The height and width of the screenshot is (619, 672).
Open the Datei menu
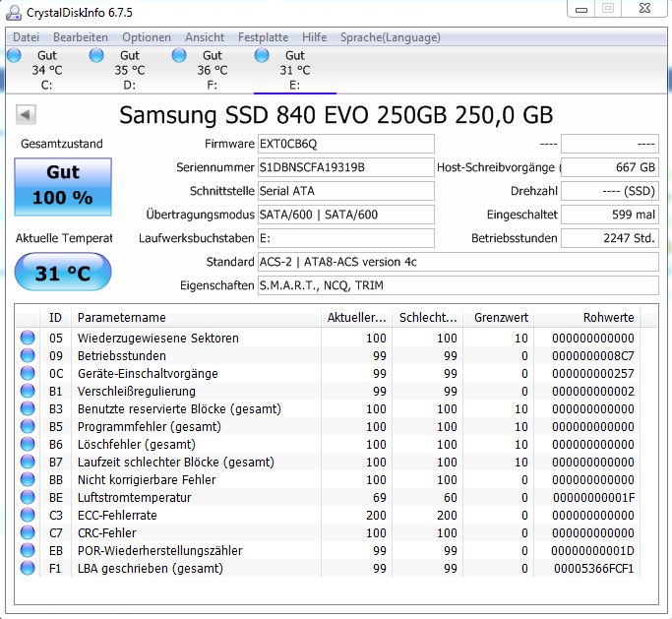(x=26, y=37)
